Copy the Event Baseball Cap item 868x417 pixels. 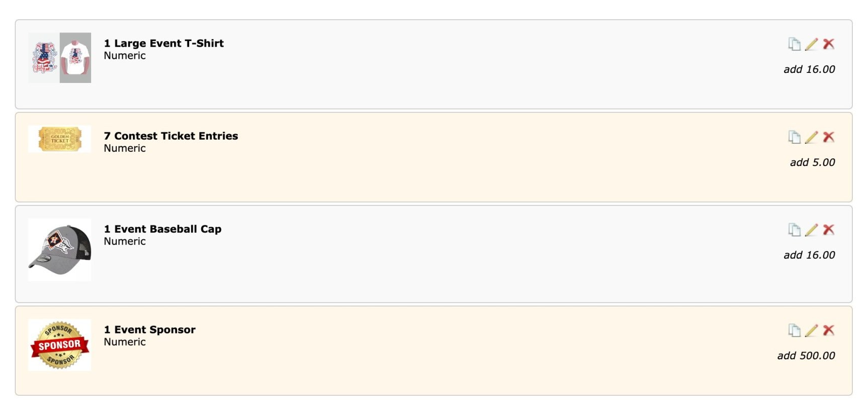pos(794,230)
